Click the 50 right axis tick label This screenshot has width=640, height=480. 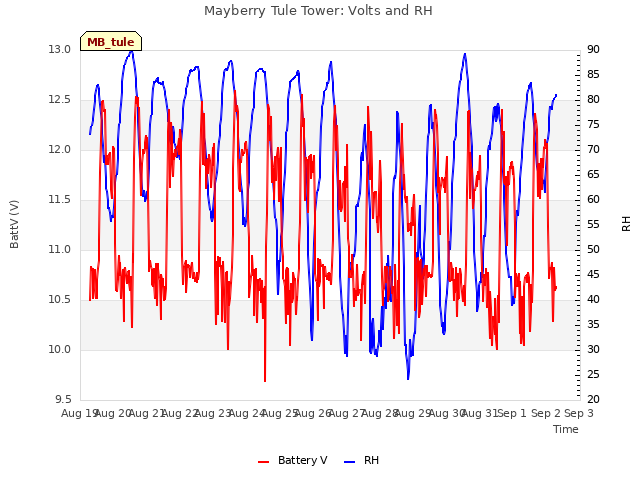pyautogui.click(x=593, y=249)
